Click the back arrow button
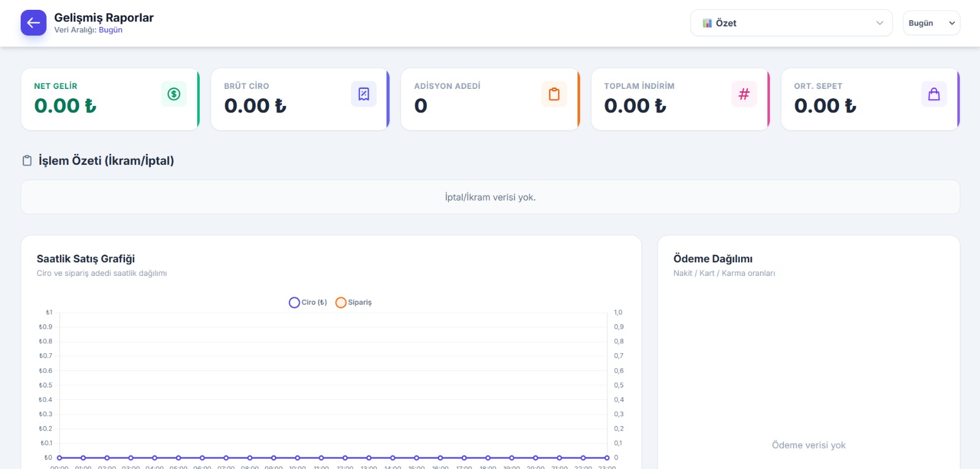 [x=34, y=23]
